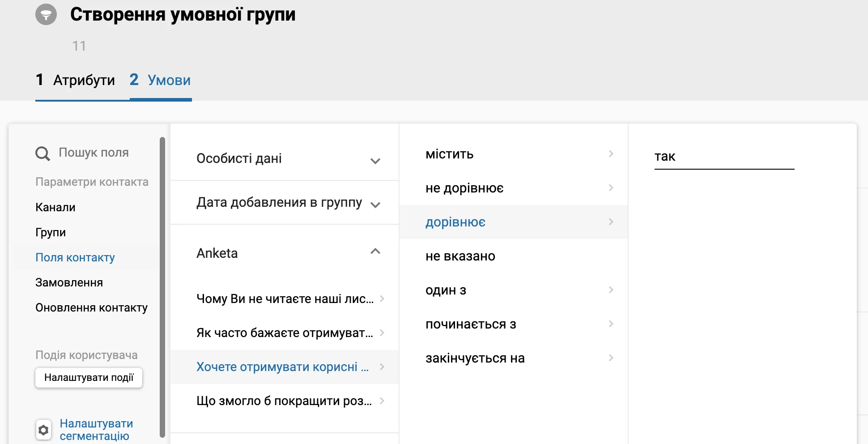Screen dimensions: 868x444
Task: Expand Дата добавления в группу chevron
Action: (375, 205)
